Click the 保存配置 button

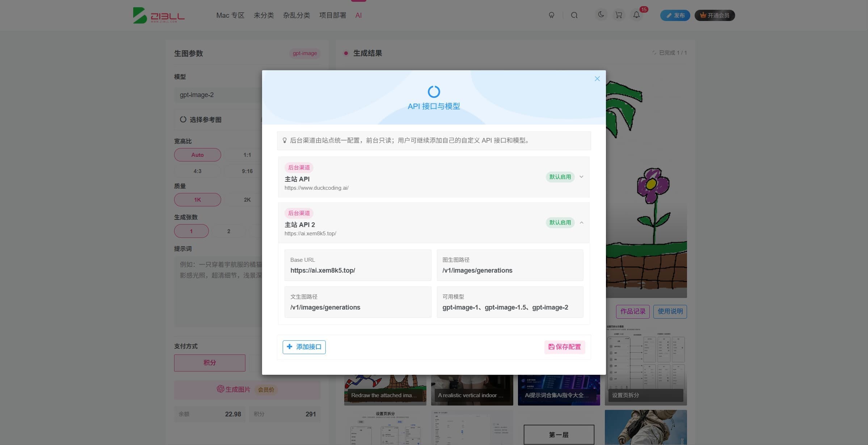(565, 347)
